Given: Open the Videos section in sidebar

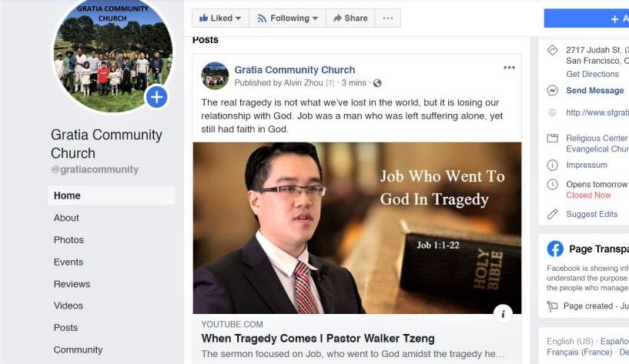Looking at the screenshot, I should 69,306.
